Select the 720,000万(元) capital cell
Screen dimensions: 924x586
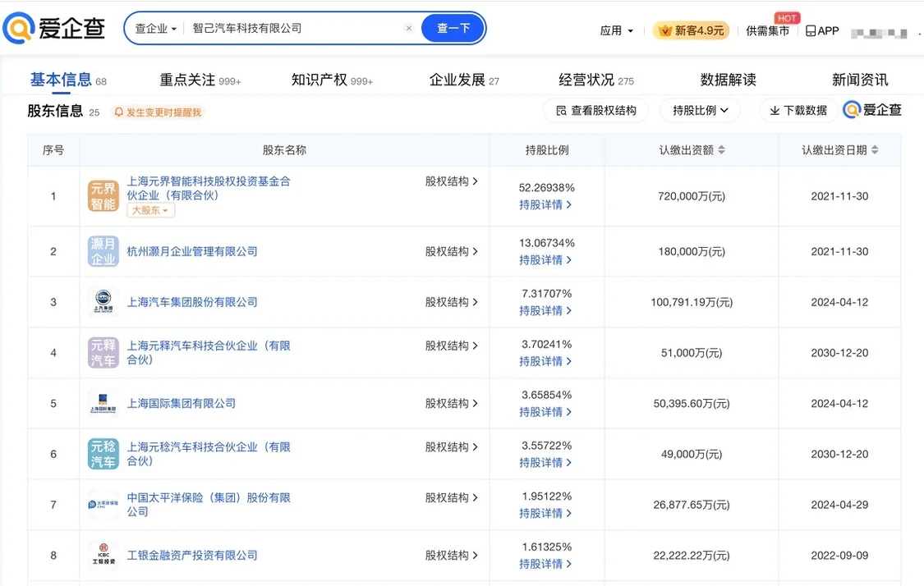(692, 196)
